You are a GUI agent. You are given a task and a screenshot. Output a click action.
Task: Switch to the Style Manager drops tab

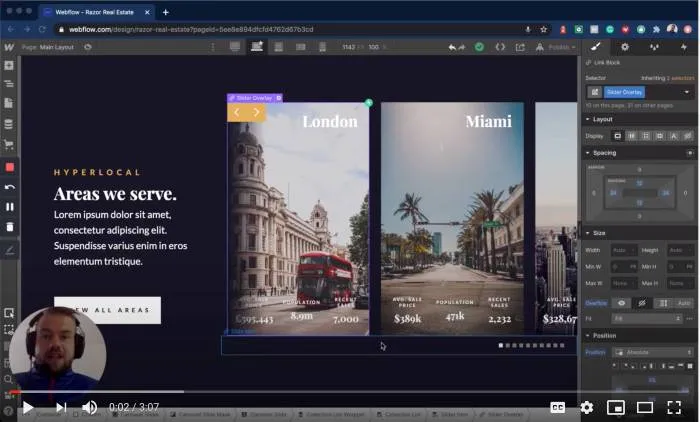pos(654,47)
